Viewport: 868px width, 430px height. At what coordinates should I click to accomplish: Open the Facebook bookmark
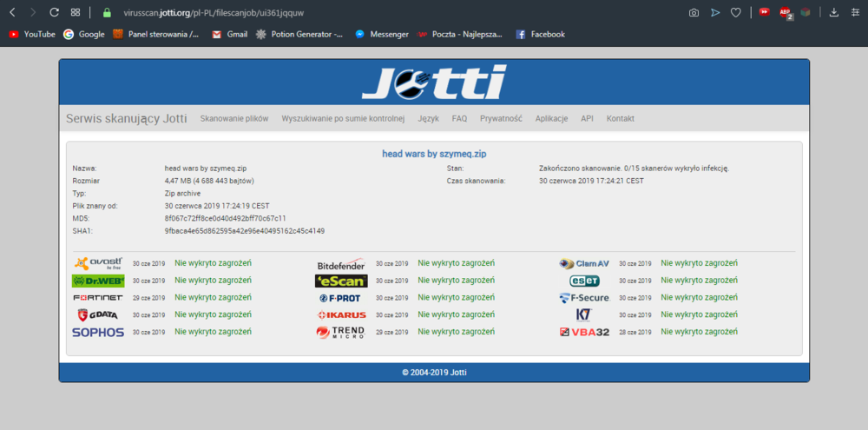540,35
